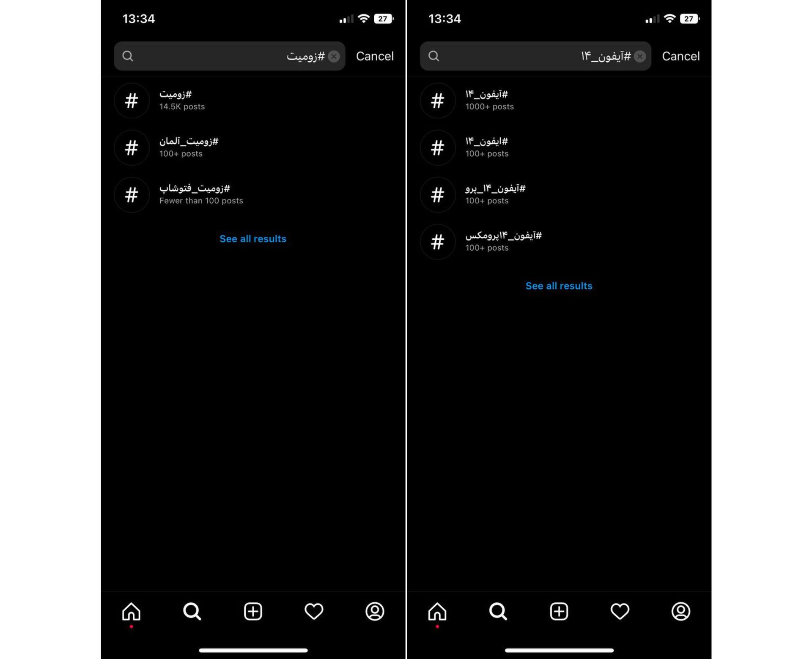Click the Profile icon on right screen
812x659 pixels.
click(x=681, y=611)
